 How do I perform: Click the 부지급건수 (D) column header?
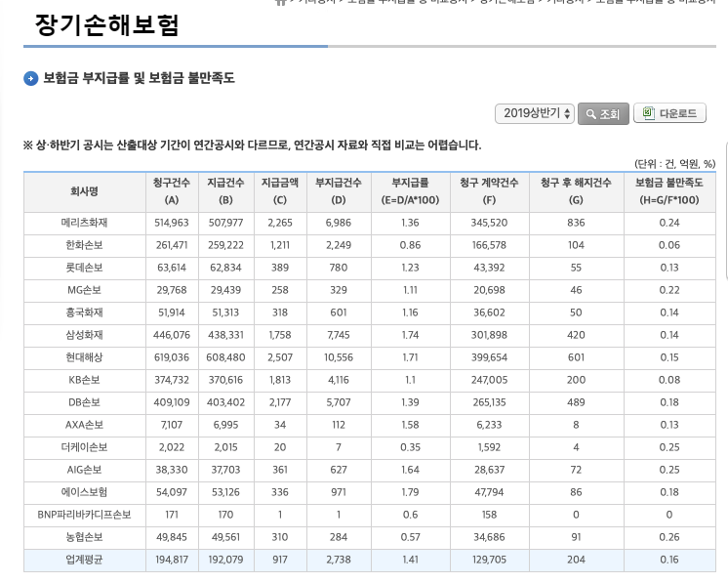[339, 191]
